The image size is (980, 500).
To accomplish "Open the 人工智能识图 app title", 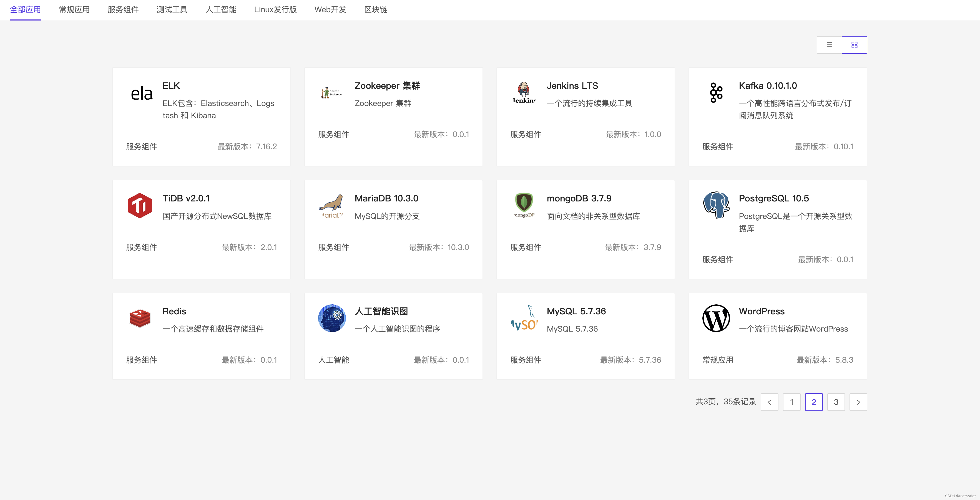I will coord(381,311).
